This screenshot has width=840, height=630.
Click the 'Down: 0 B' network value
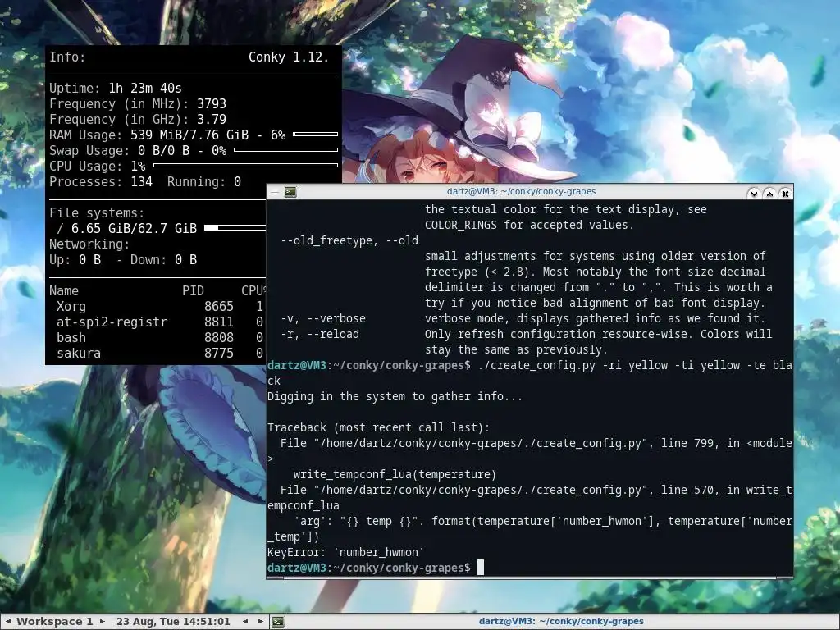point(163,259)
